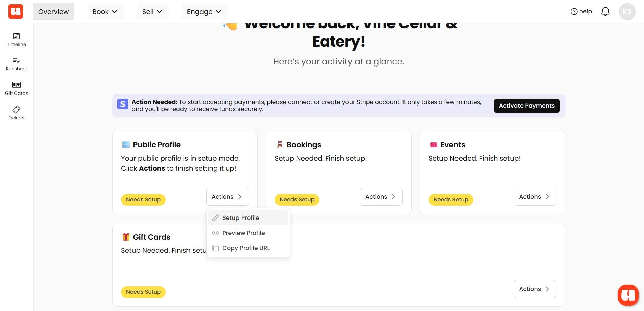
Task: Click the Gift Cards present icon
Action: coord(126,237)
